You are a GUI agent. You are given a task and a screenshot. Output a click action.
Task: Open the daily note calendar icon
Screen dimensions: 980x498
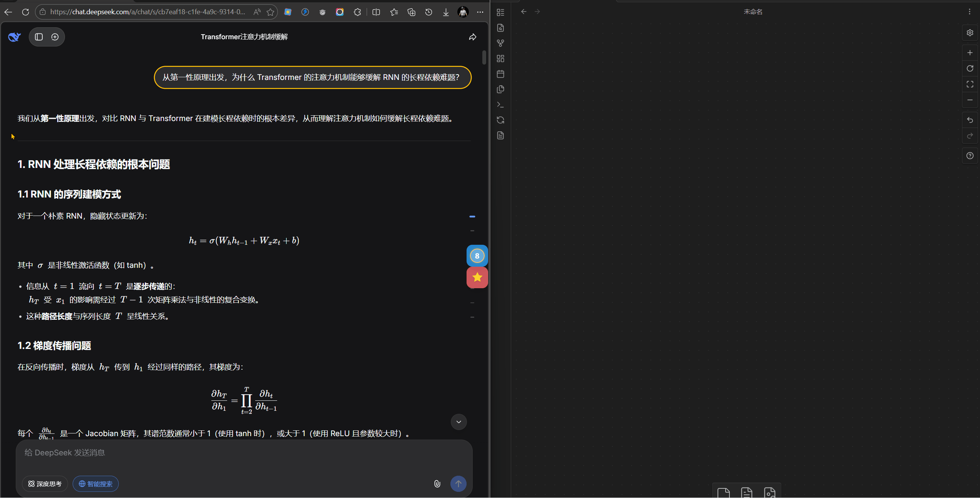(500, 74)
